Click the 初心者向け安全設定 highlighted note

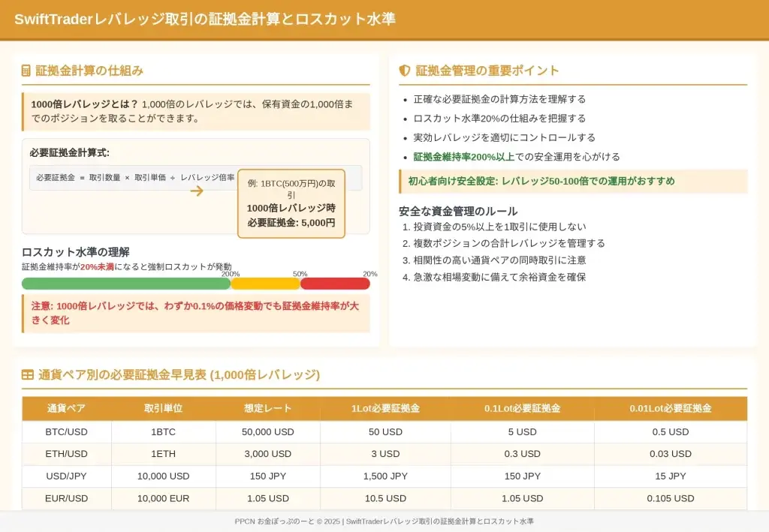pos(572,181)
